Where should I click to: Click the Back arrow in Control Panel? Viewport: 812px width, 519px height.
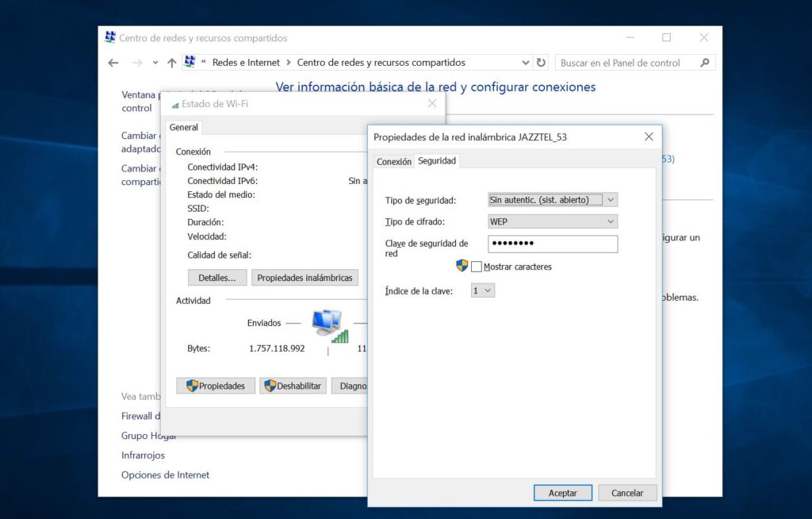pyautogui.click(x=113, y=63)
